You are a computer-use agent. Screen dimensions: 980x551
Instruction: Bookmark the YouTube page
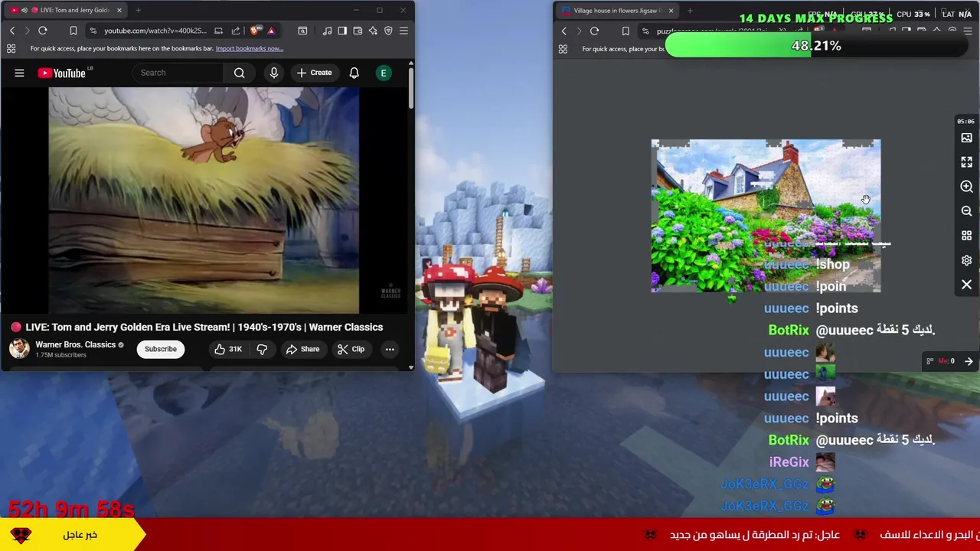73,31
